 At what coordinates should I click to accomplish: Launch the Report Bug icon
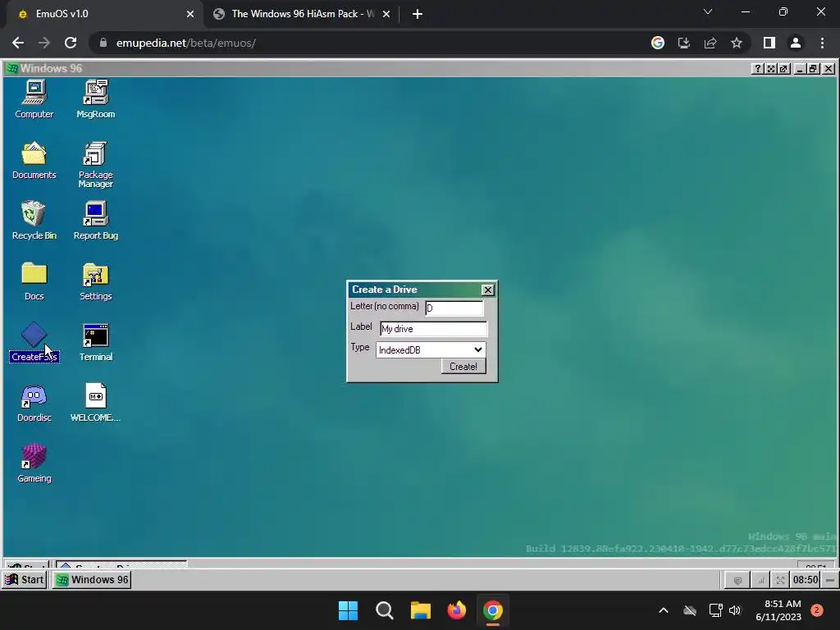(x=96, y=220)
